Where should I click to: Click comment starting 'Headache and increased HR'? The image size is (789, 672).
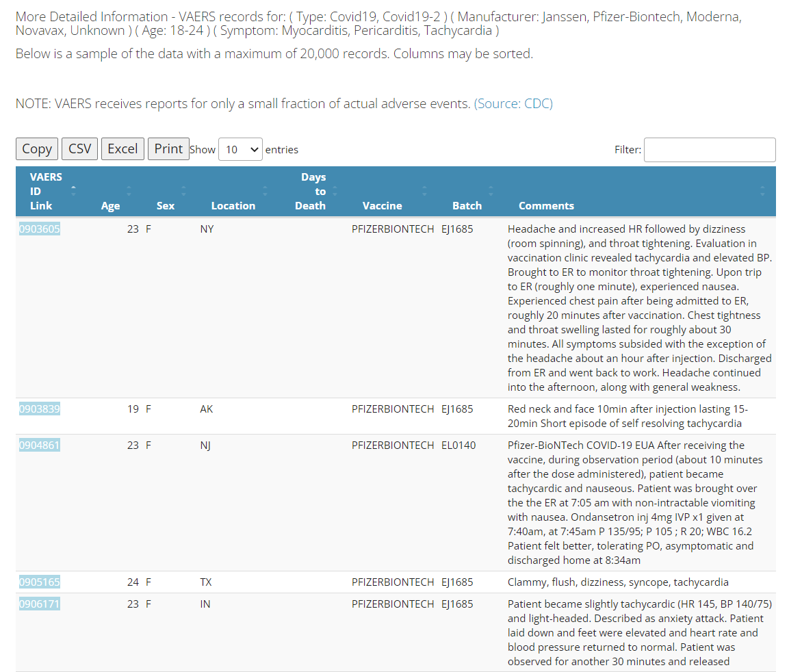pos(640,308)
